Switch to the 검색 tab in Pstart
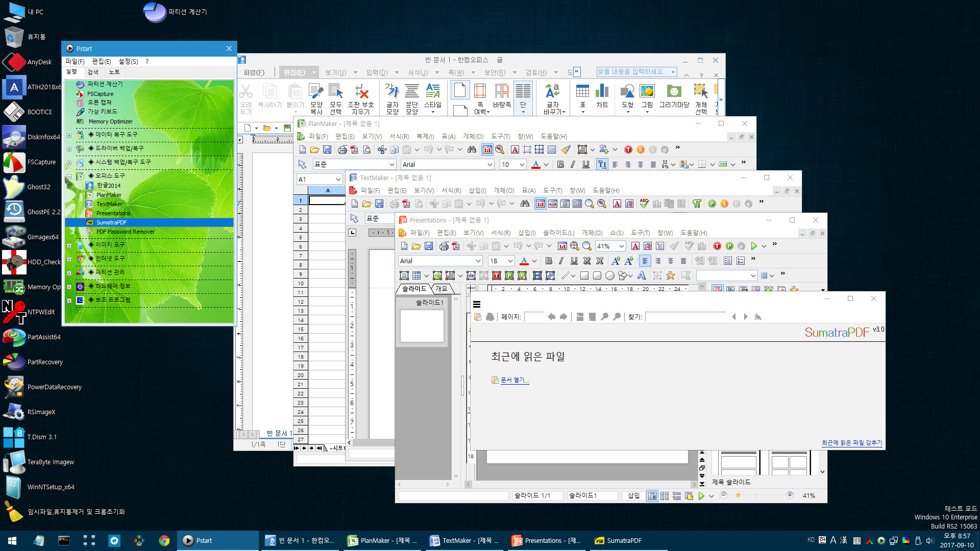This screenshot has width=980, height=551. click(x=93, y=72)
